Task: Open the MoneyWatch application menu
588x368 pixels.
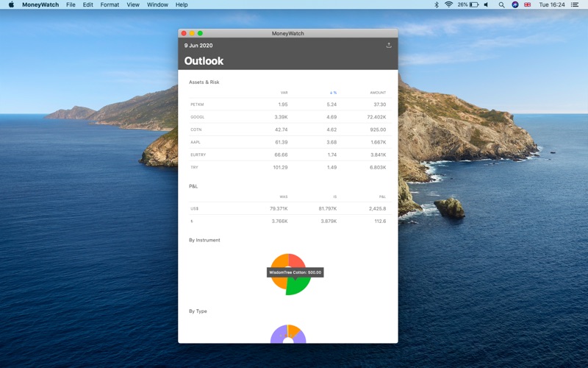Action: click(40, 4)
